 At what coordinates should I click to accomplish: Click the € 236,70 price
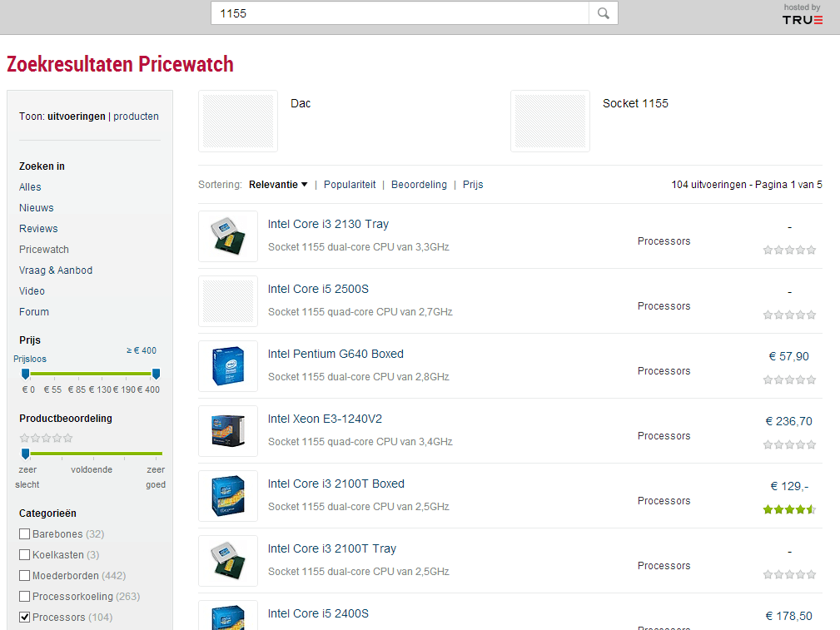point(789,422)
